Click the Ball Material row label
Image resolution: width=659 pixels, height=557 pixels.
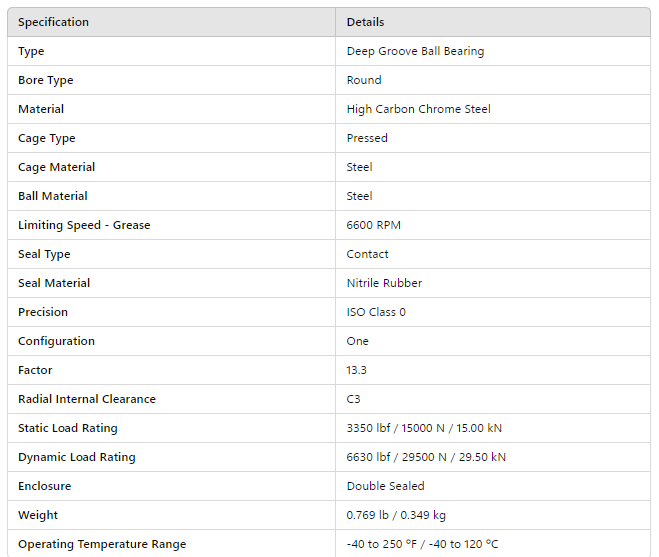click(53, 196)
